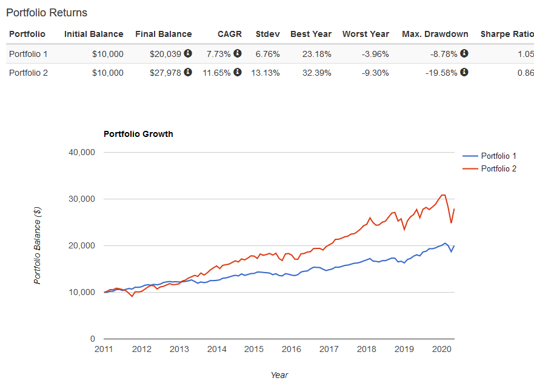Click the CAGR column header
This screenshot has height=392, width=534.
point(230,34)
